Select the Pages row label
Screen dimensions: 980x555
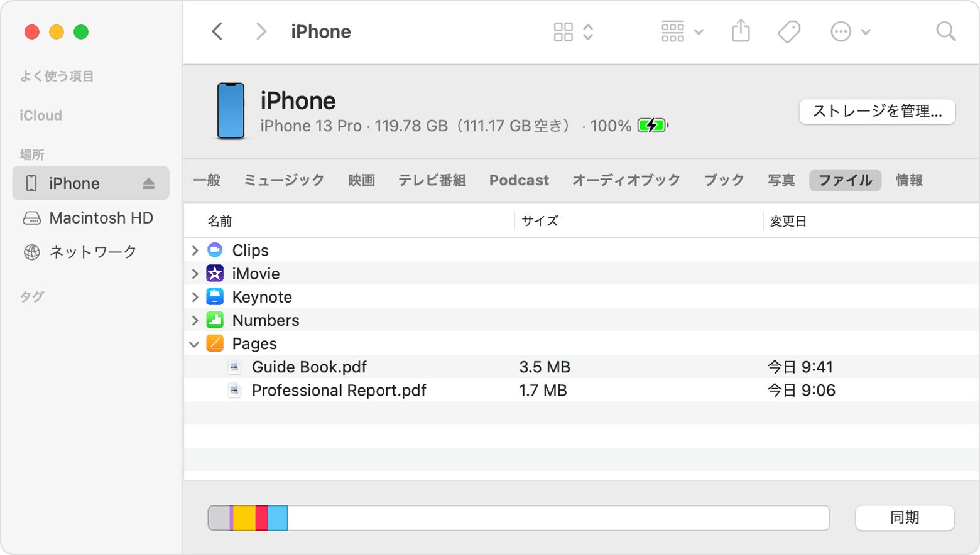click(254, 344)
